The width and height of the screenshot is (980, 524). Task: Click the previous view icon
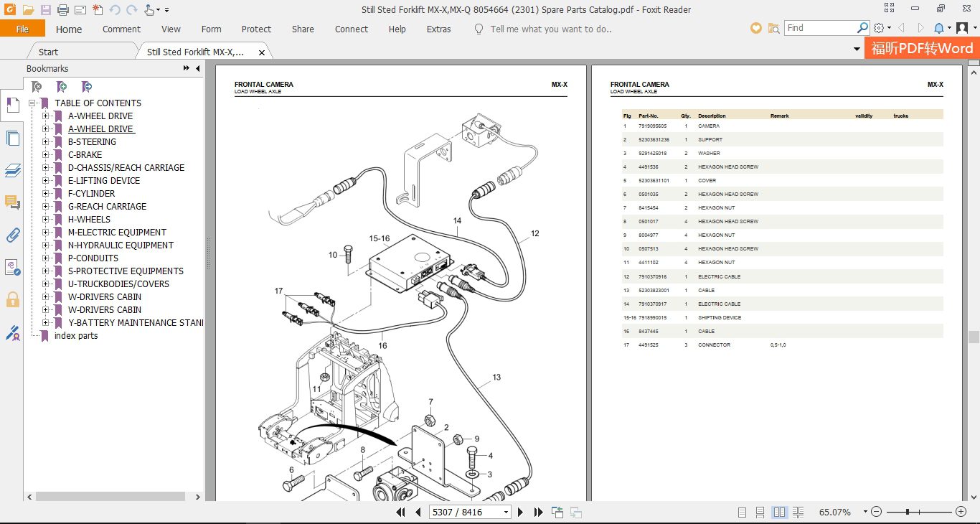click(x=557, y=512)
